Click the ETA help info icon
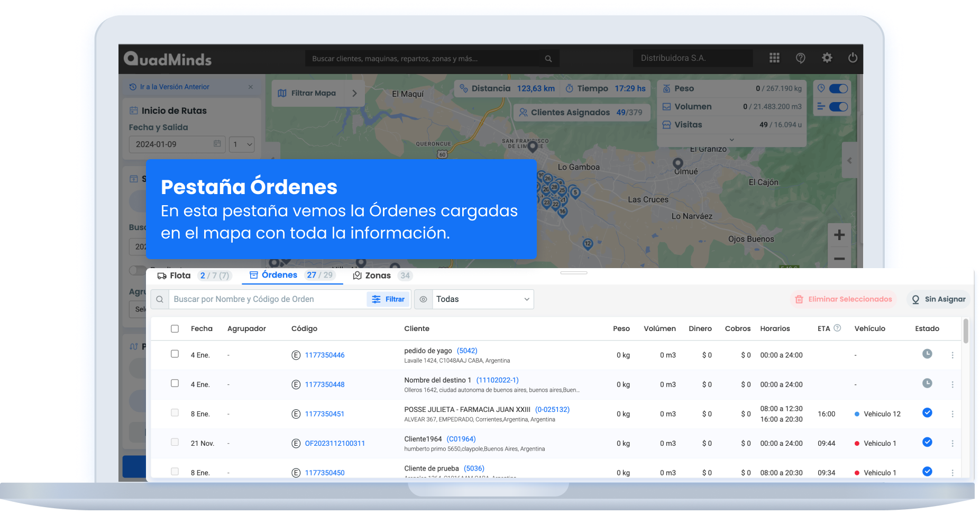 tap(837, 328)
